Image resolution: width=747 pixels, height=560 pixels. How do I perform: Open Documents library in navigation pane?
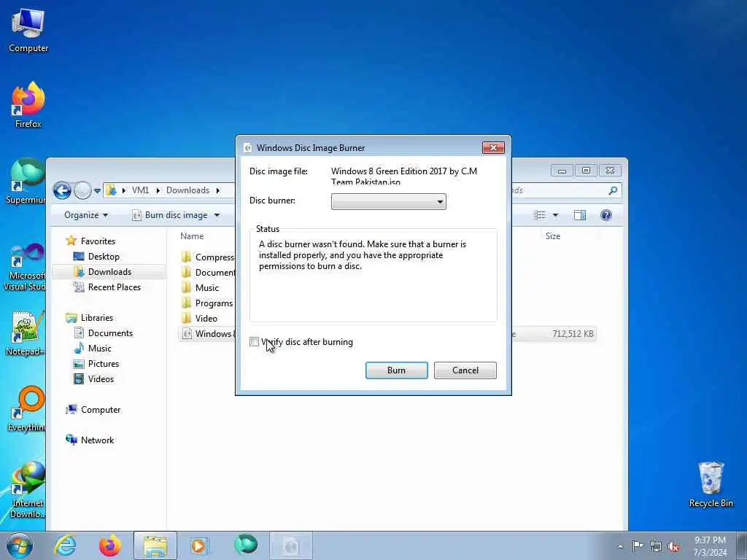110,332
